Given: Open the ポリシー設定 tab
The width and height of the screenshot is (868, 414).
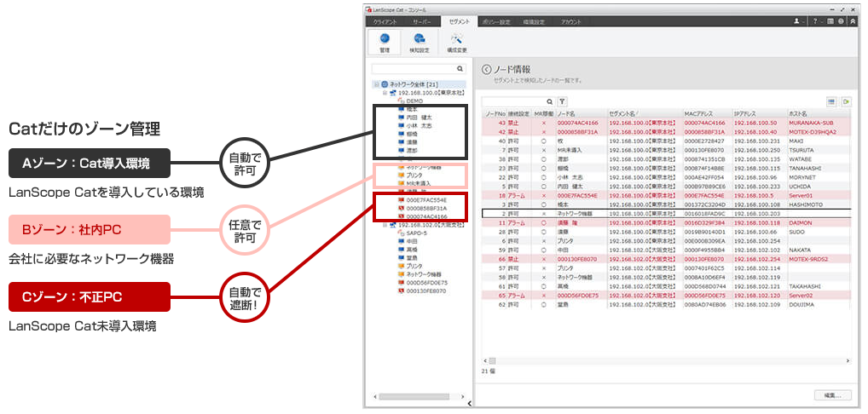Looking at the screenshot, I should [496, 21].
